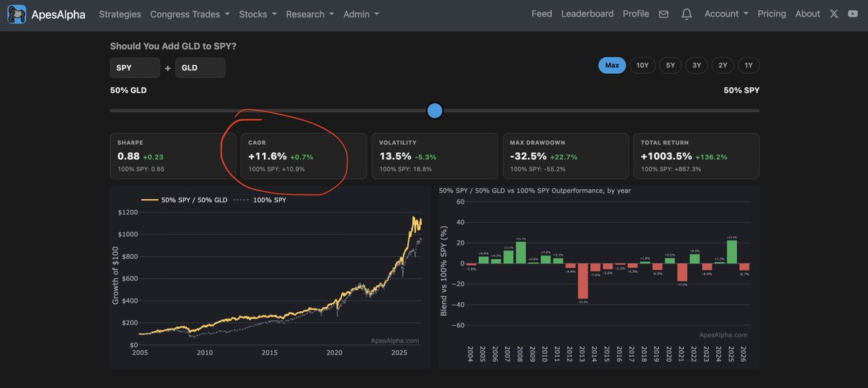Select the 1Y time range
Viewport: 868px width, 388px height.
click(x=749, y=65)
